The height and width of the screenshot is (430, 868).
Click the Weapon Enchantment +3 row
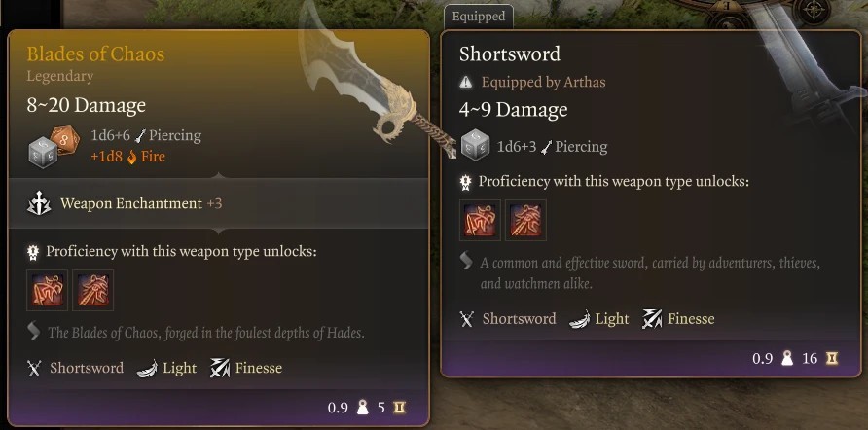click(x=219, y=203)
